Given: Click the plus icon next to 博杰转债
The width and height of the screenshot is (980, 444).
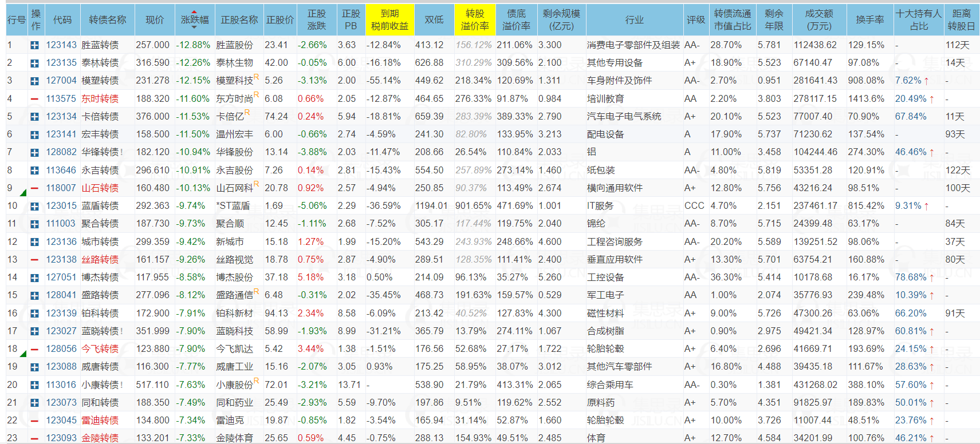Looking at the screenshot, I should click(35, 277).
